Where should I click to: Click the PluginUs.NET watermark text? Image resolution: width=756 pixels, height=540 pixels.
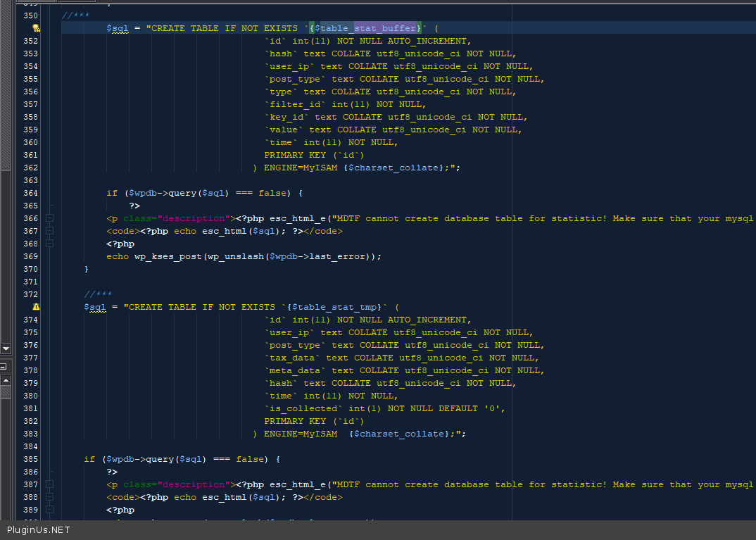click(38, 530)
